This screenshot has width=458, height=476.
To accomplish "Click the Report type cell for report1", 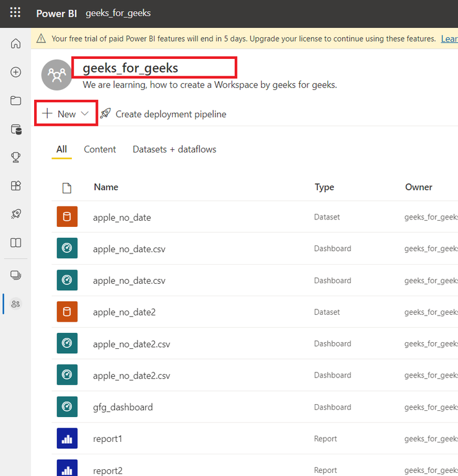I will [325, 439].
